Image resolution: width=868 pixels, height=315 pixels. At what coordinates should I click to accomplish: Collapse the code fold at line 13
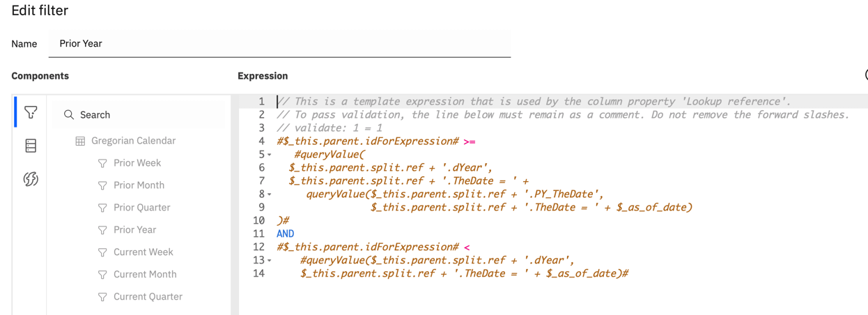coord(270,261)
